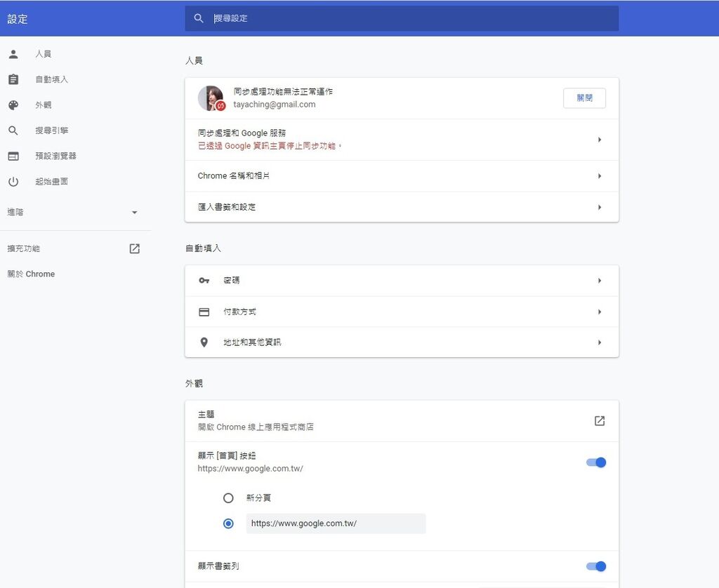Screen dimensions: 719x588
Task: Click the 密碼 row label
Action: 231,281
